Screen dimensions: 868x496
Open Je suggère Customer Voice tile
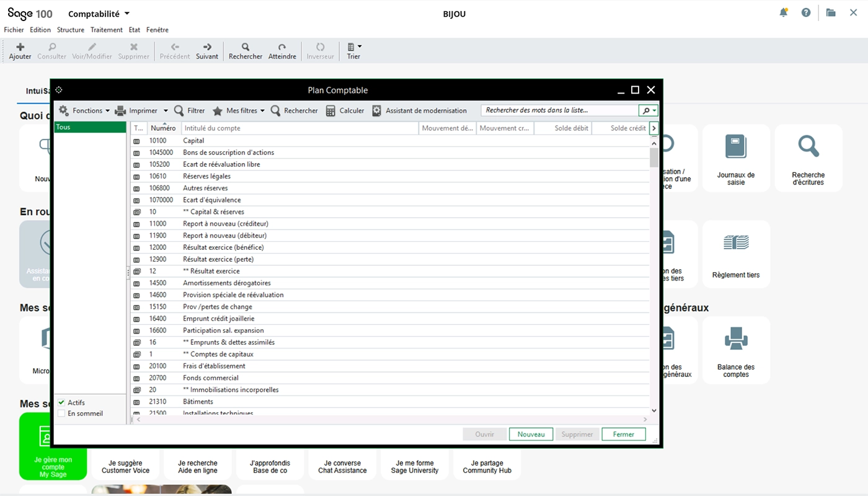125,465
